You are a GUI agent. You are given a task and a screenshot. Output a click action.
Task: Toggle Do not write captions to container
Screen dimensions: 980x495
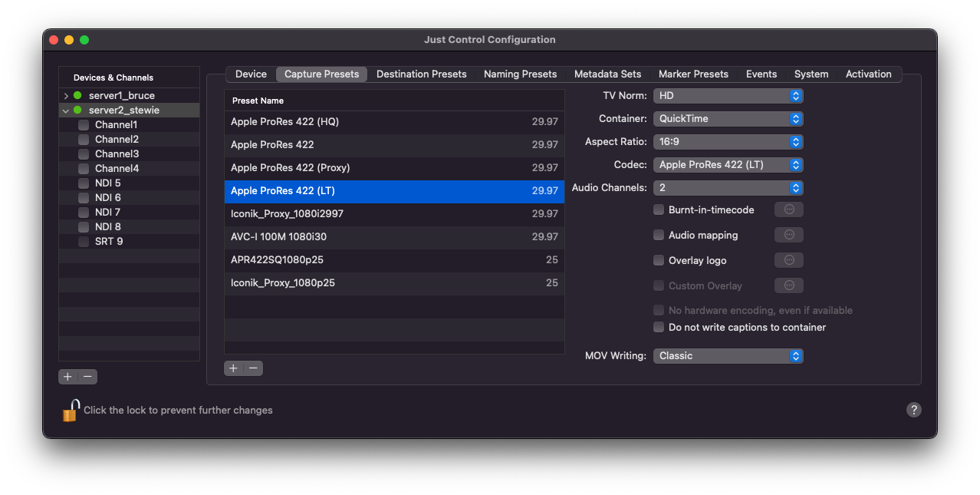click(659, 327)
